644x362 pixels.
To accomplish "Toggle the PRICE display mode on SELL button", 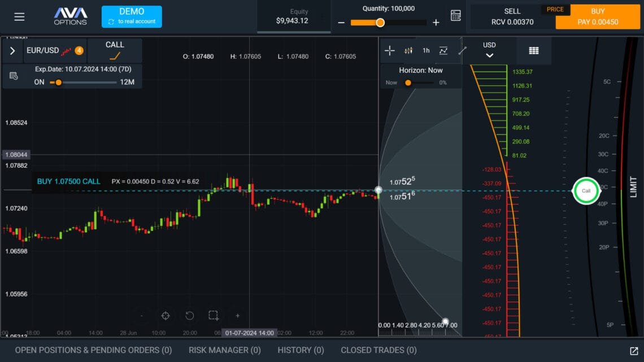I will coord(555,9).
